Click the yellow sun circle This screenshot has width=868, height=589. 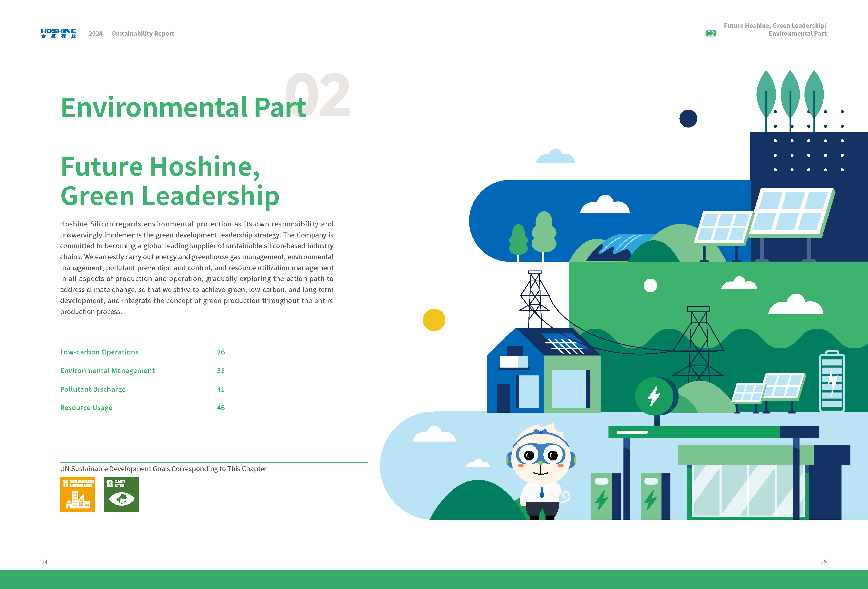pyautogui.click(x=434, y=320)
